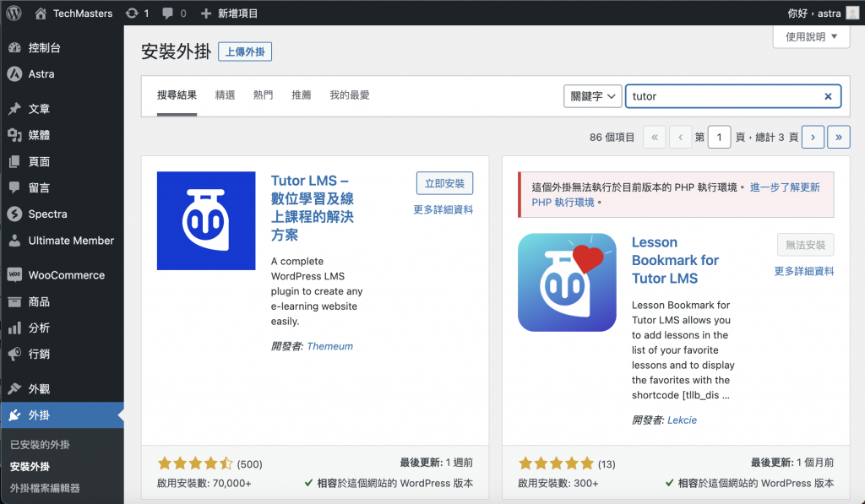Click the 留言 comment icon in sidebar

click(x=15, y=187)
